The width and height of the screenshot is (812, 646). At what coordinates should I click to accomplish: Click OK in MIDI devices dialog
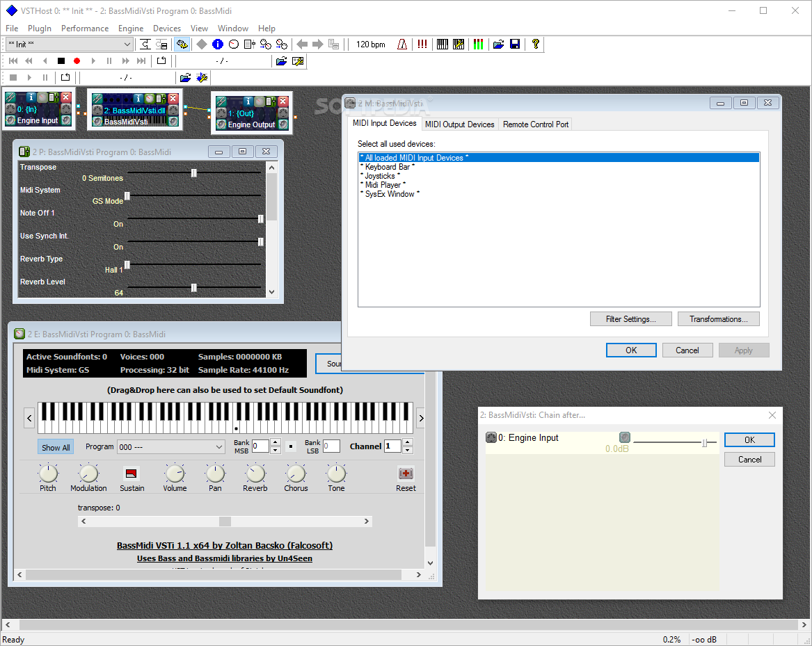631,350
